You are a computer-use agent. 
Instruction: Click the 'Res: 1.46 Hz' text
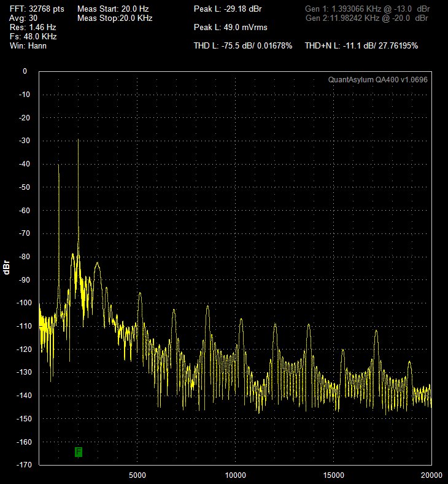click(33, 27)
